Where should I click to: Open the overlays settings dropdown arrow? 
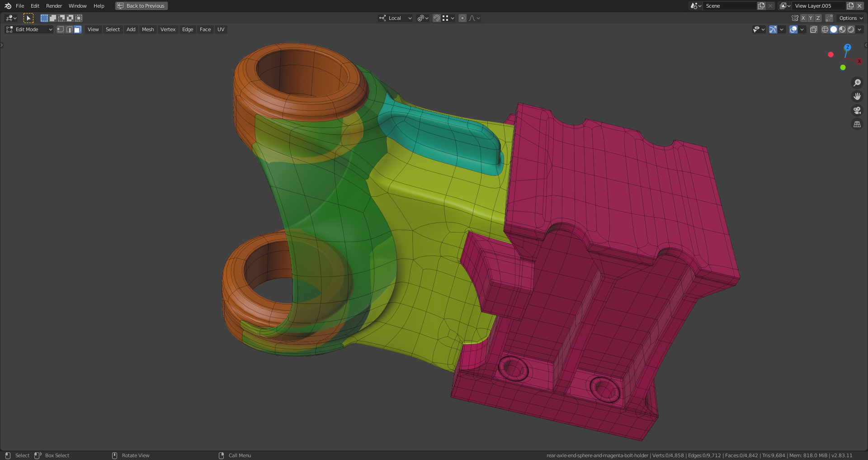tap(802, 29)
